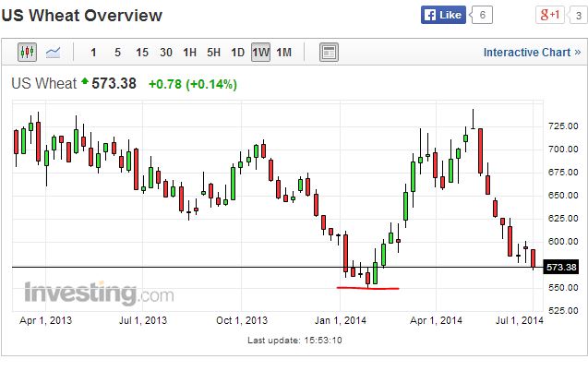
Task: Select the 1W timeframe
Action: [260, 52]
